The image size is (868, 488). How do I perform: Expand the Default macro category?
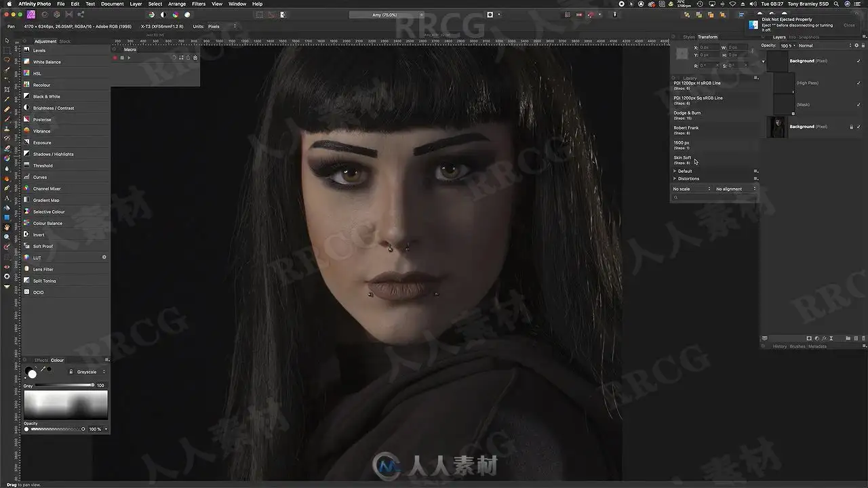pyautogui.click(x=675, y=171)
